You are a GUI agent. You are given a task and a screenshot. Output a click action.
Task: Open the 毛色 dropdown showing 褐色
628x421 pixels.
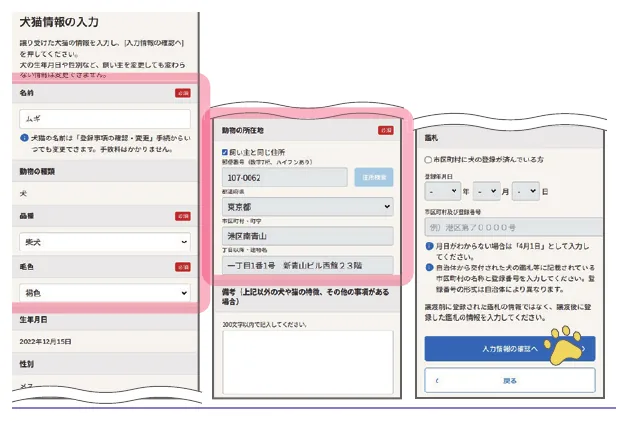point(105,293)
